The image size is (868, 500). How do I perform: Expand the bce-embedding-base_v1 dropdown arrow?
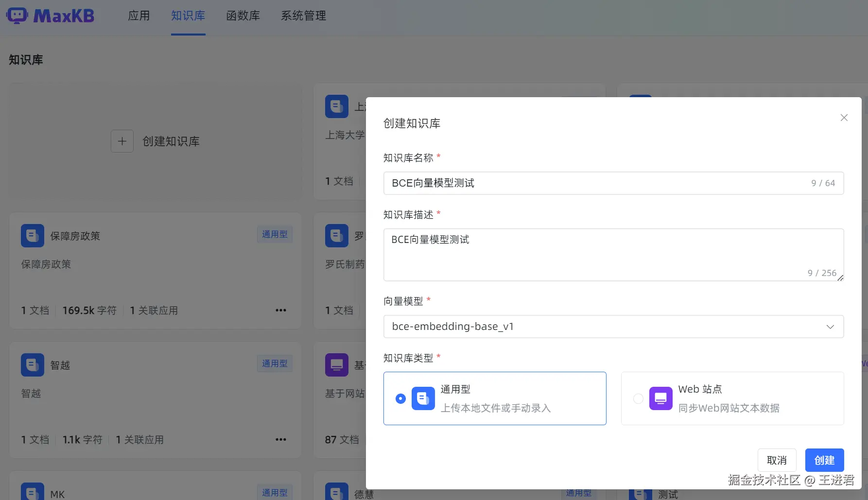tap(830, 327)
